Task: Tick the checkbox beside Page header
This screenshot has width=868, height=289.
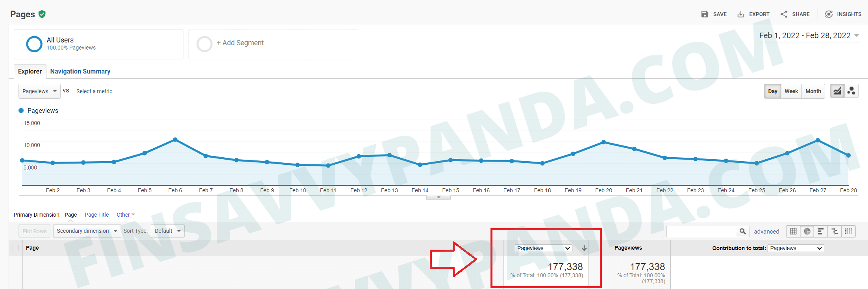Action: tap(16, 248)
